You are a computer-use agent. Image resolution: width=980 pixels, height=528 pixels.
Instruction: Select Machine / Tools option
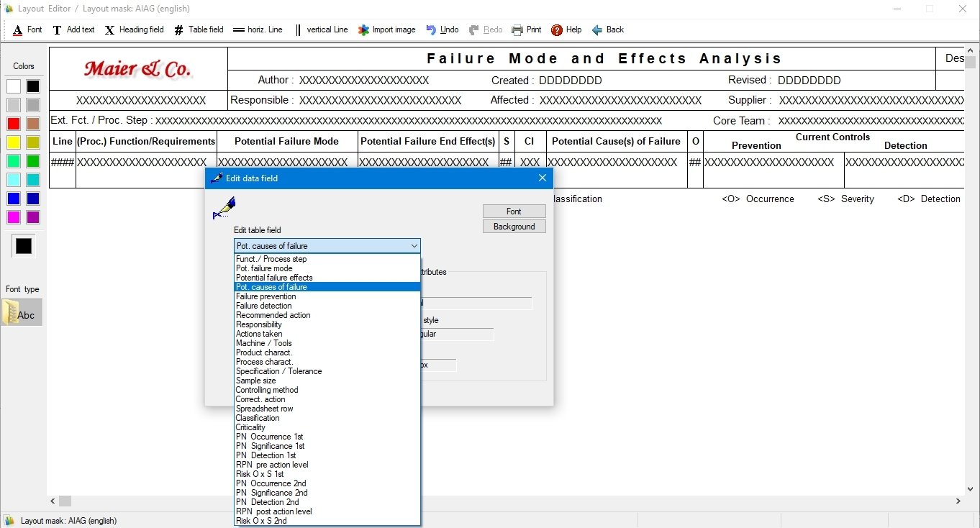(x=327, y=343)
